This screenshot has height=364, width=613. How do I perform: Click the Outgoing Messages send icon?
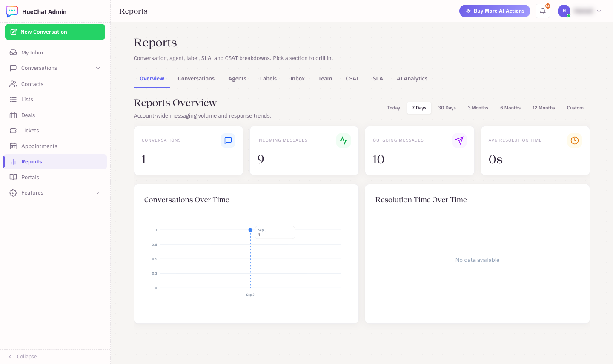pyautogui.click(x=459, y=140)
